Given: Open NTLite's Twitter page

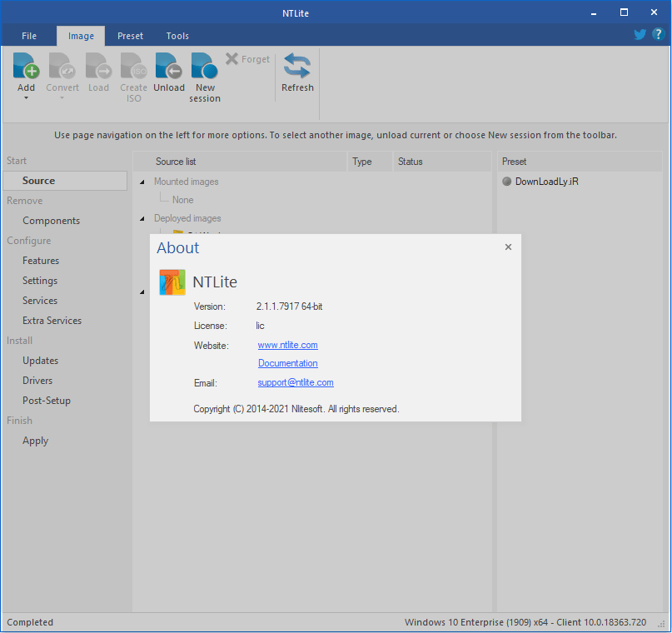Looking at the screenshot, I should click(640, 34).
